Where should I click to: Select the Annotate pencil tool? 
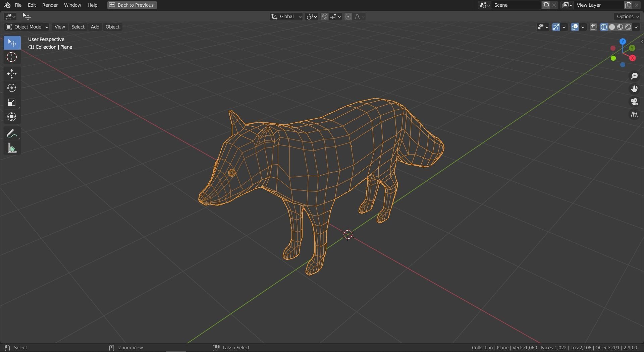click(x=12, y=133)
